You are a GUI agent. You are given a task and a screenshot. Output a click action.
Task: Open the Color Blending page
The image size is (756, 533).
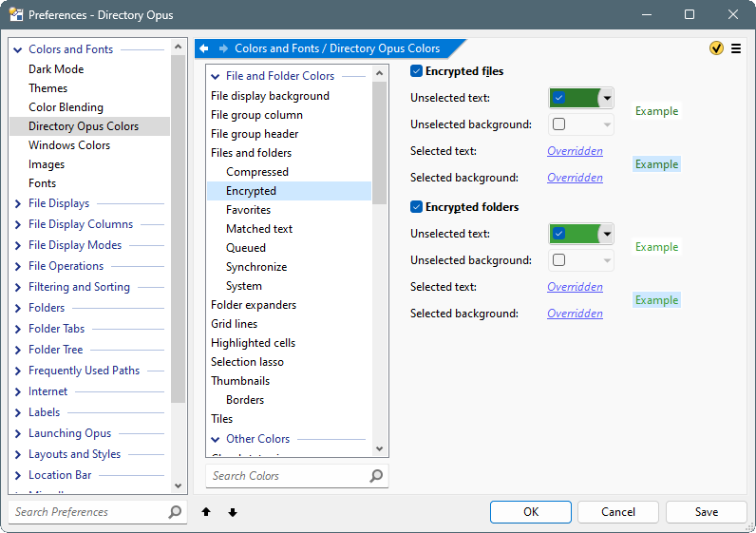[66, 107]
